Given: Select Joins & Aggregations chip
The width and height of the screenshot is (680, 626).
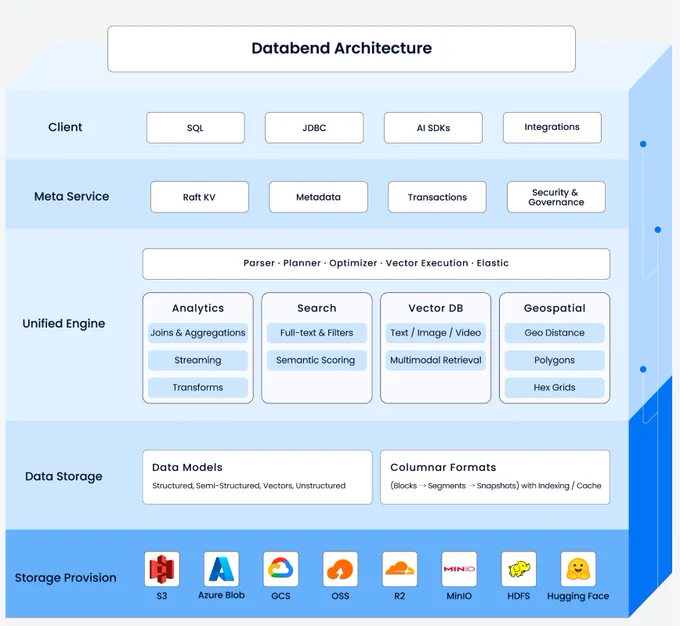Looking at the screenshot, I should (x=198, y=333).
